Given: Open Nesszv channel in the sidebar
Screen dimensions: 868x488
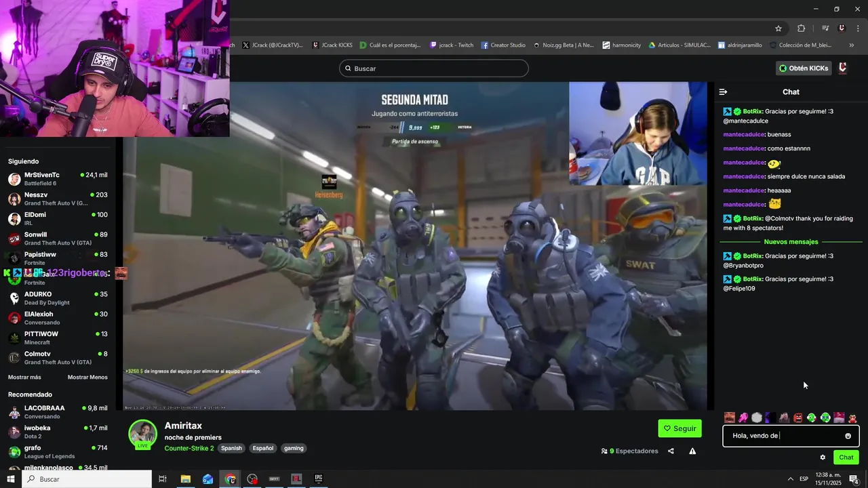Looking at the screenshot, I should [58, 199].
